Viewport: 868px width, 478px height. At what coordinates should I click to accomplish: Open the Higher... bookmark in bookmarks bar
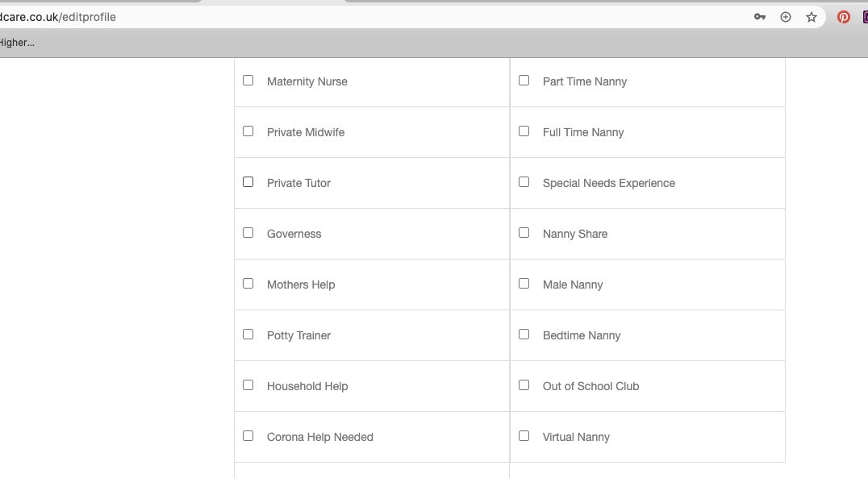(x=17, y=43)
